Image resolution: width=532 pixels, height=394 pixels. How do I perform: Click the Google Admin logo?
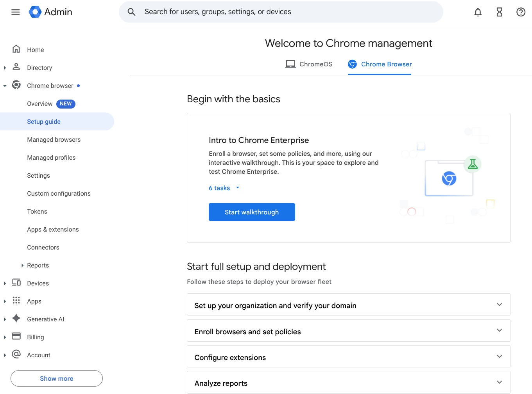click(x=35, y=12)
